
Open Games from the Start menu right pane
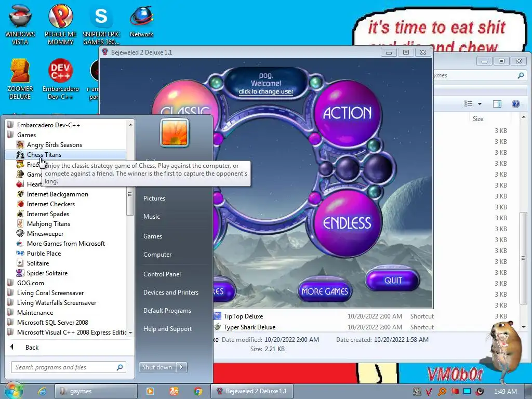pyautogui.click(x=153, y=236)
